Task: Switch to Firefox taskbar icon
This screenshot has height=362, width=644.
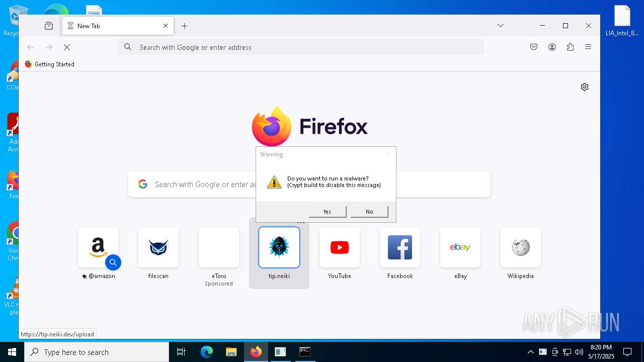Action: (256, 352)
